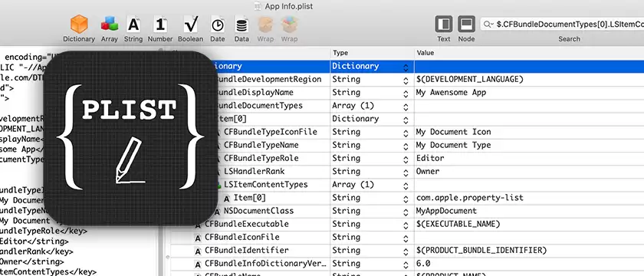Select the CFBundleTypeRole key

tap(261, 158)
